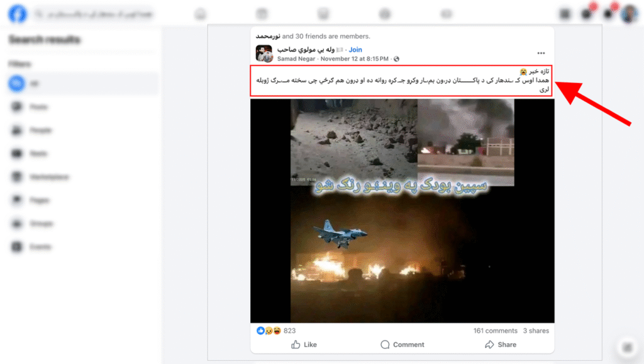The image size is (644, 364).
Task: View the 3 shares
Action: (x=536, y=331)
